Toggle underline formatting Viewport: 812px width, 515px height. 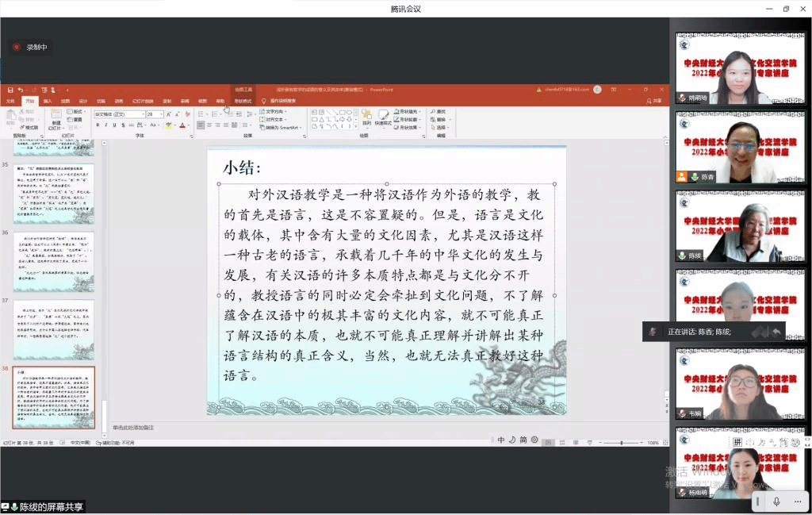tap(115, 125)
